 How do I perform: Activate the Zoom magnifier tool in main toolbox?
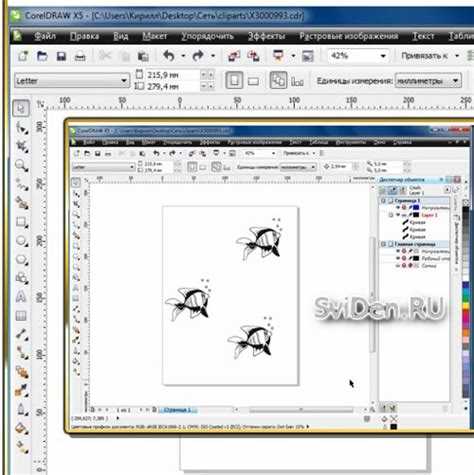[22, 165]
